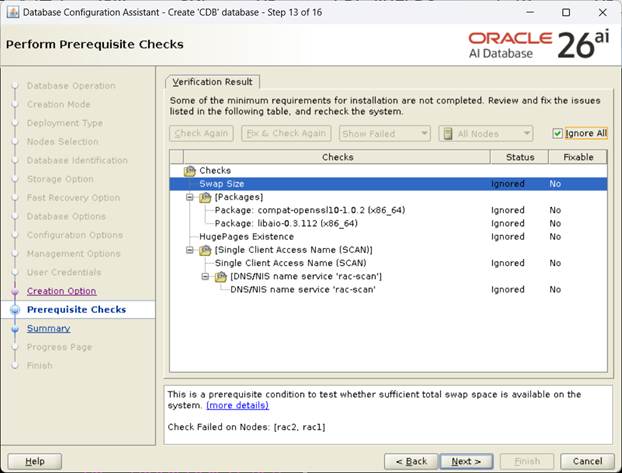Collapse the [DNS/NIS name service 'rac-scan'] node
The width and height of the screenshot is (622, 473).
(205, 277)
